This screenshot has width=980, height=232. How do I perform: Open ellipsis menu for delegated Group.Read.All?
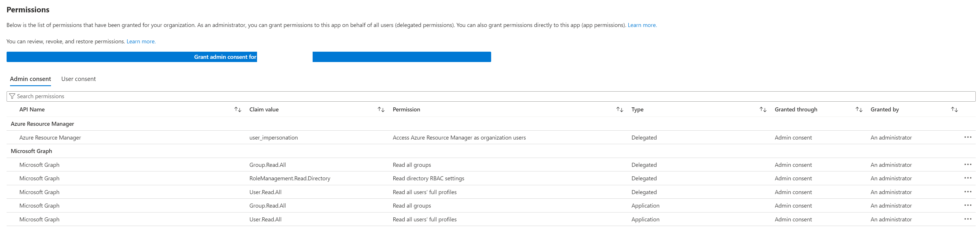pyautogui.click(x=967, y=165)
